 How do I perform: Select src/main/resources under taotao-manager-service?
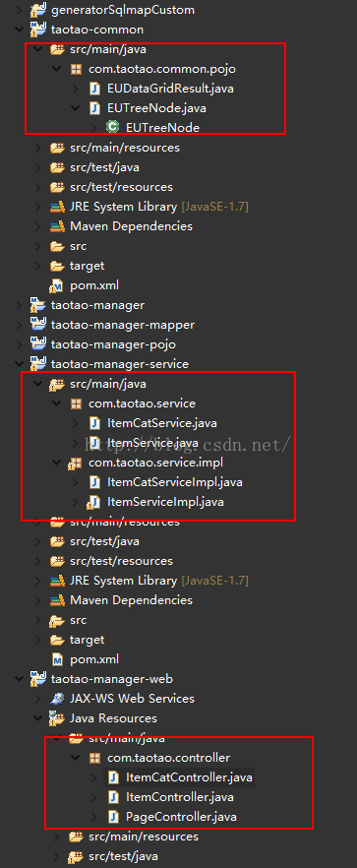[x=125, y=522]
